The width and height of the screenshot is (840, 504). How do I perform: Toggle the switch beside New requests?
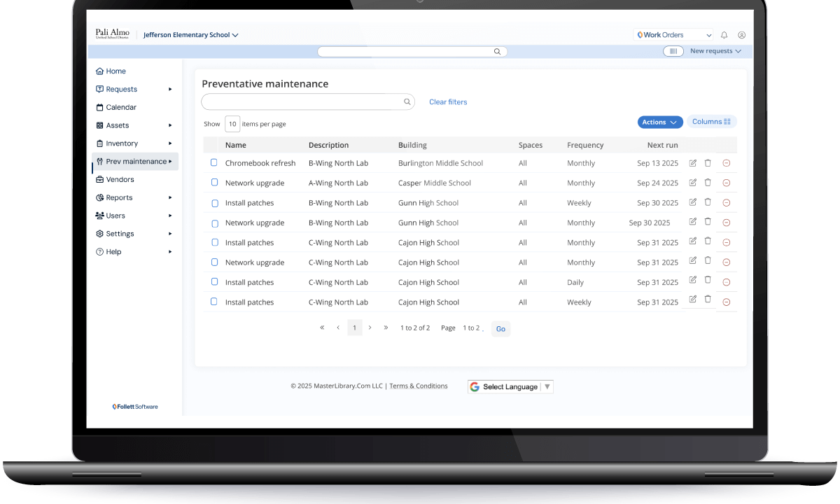673,51
